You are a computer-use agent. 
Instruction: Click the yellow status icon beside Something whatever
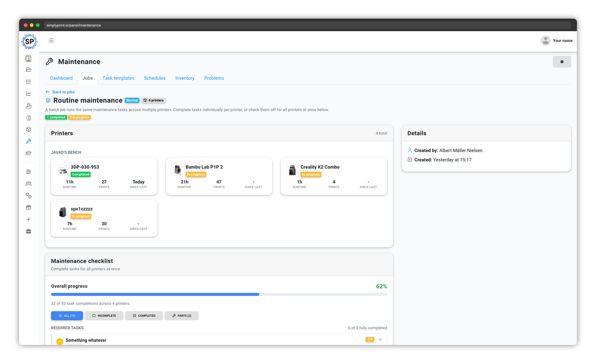tap(60, 342)
